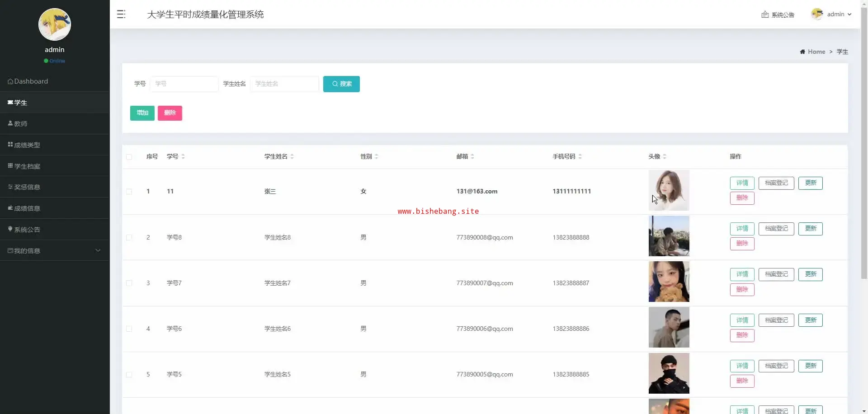
Task: View 详情 for 学生姓名8
Action: tap(742, 229)
